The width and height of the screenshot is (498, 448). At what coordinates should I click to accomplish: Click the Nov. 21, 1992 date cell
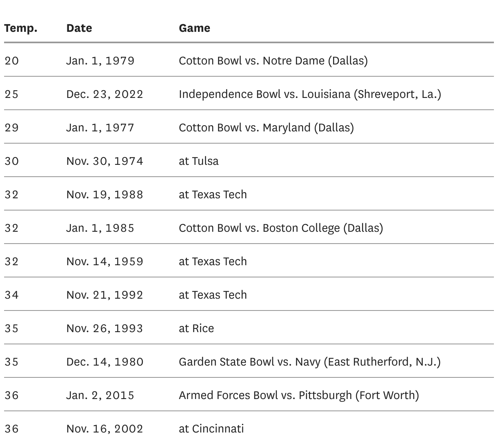pyautogui.click(x=105, y=295)
